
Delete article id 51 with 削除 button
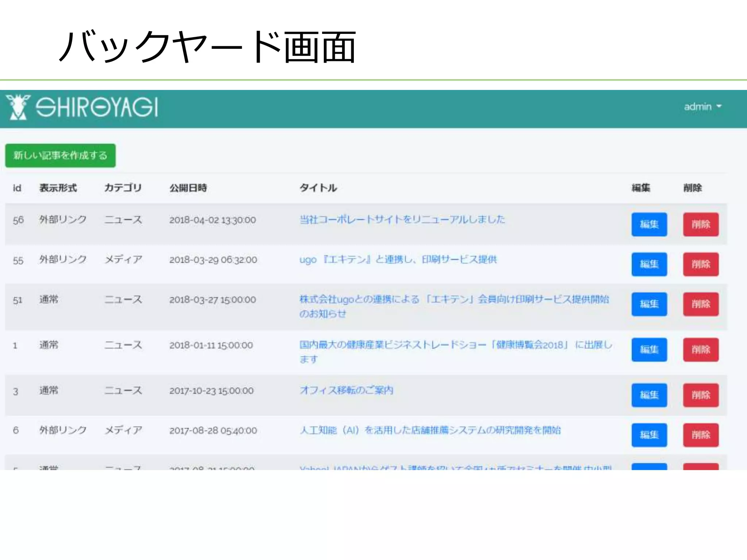pyautogui.click(x=701, y=304)
